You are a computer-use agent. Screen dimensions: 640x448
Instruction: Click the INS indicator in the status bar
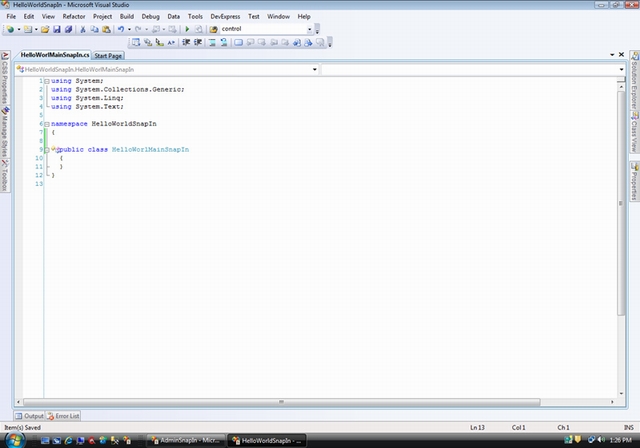tap(629, 428)
